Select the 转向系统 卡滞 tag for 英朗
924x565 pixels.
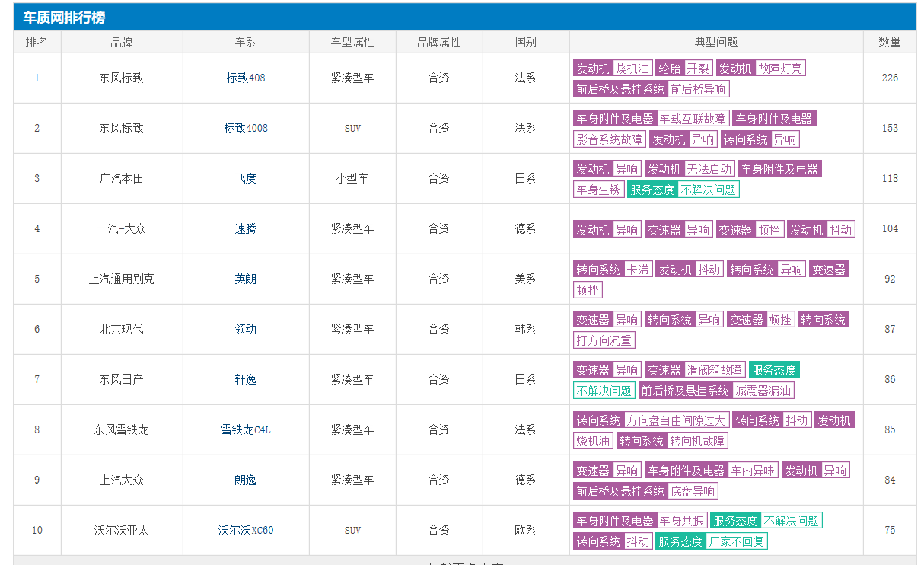tap(613, 270)
